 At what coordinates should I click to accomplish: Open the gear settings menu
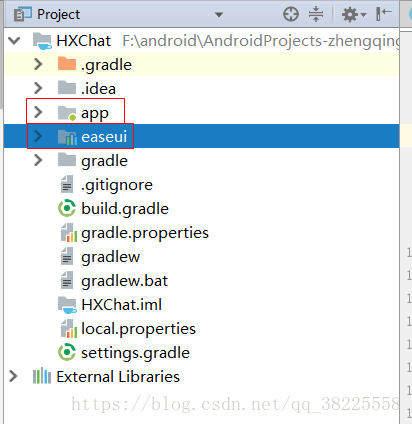click(354, 15)
